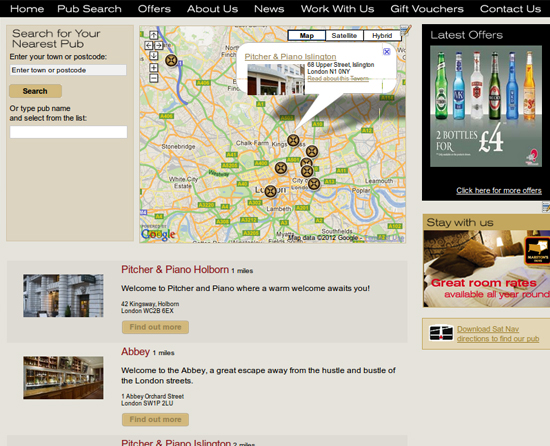Viewport: 550px width, 446px height.
Task: Find out more about Pitcher & Piano Holborn
Action: pyautogui.click(x=155, y=327)
